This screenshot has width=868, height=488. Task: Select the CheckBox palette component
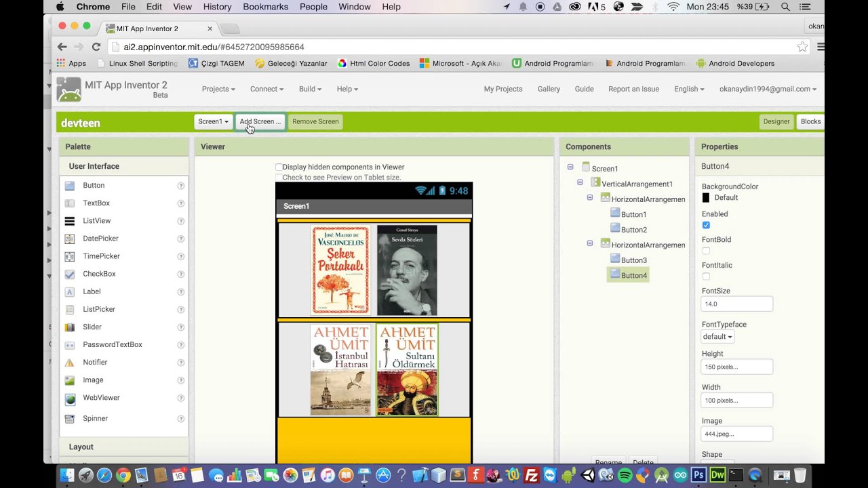click(99, 274)
